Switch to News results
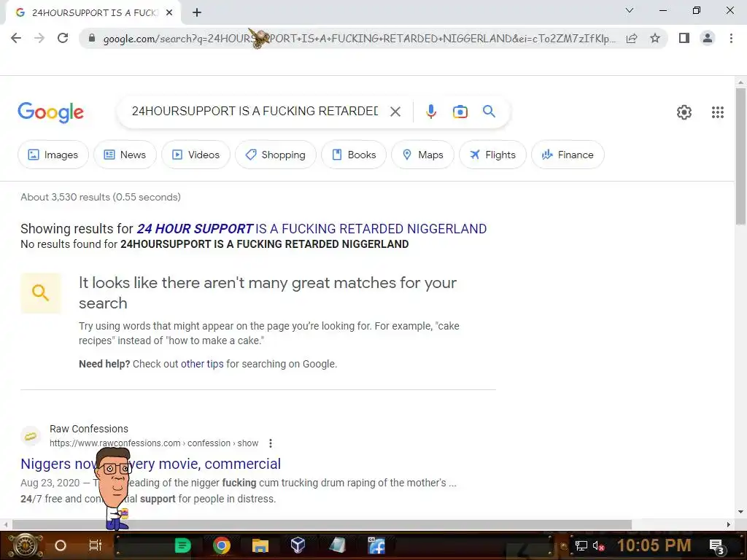 pos(125,155)
